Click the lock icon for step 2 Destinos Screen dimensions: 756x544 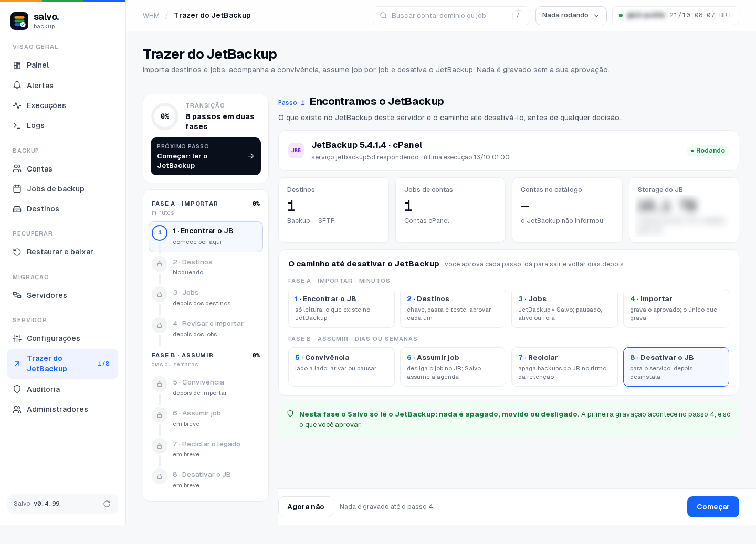160,264
